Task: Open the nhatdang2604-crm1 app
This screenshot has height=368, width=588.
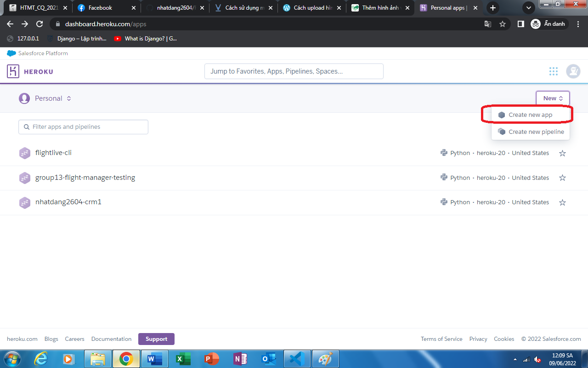Action: pos(68,202)
